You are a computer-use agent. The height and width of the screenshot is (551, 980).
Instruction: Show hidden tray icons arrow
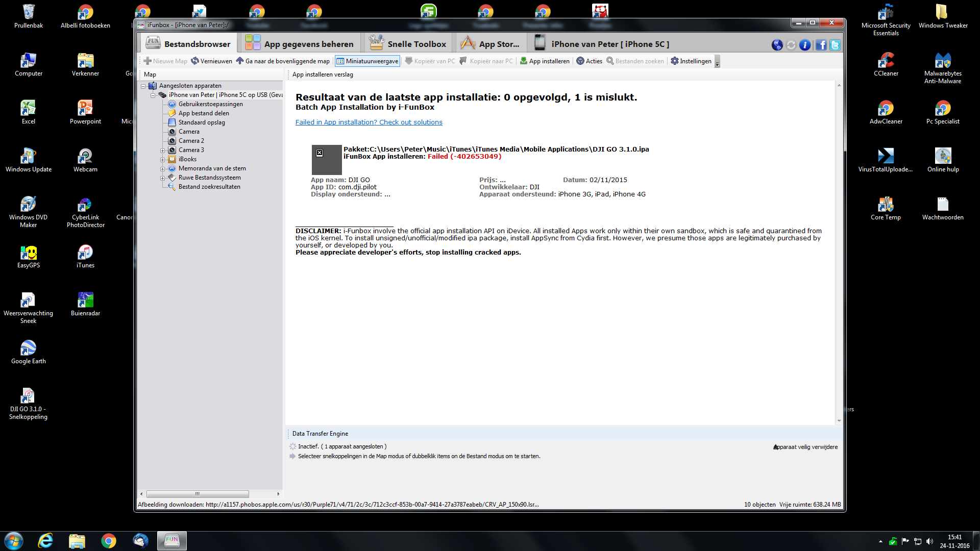coord(880,541)
